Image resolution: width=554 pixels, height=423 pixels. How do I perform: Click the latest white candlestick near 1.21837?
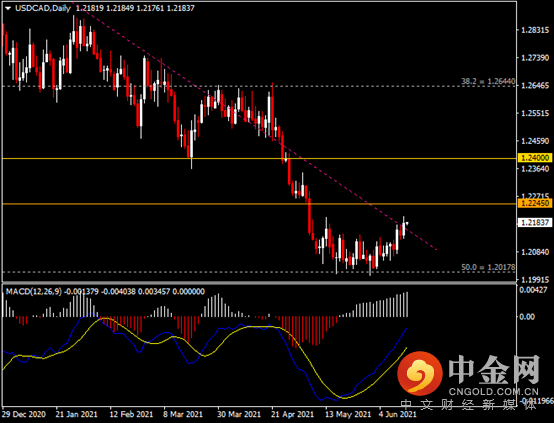tap(403, 230)
